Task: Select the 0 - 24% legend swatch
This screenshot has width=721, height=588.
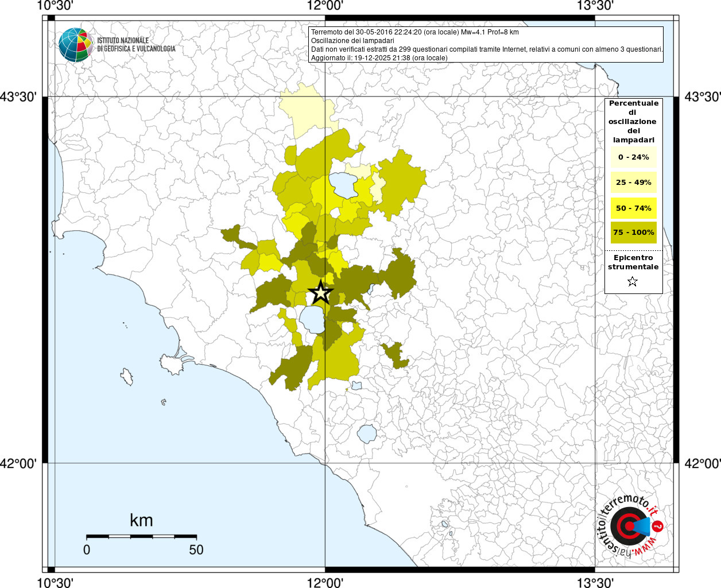Action: click(x=633, y=157)
